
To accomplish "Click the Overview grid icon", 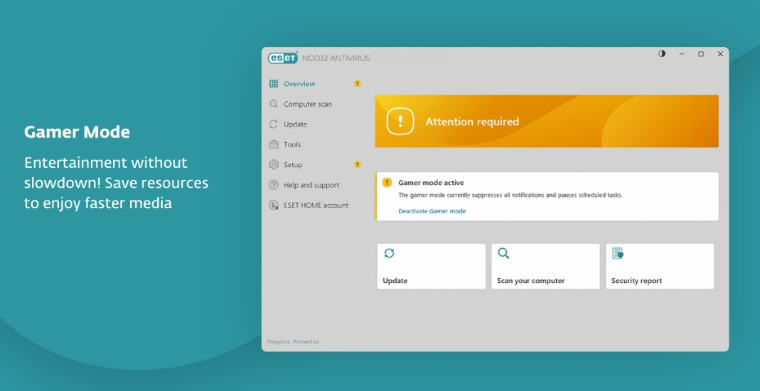I will [x=273, y=84].
